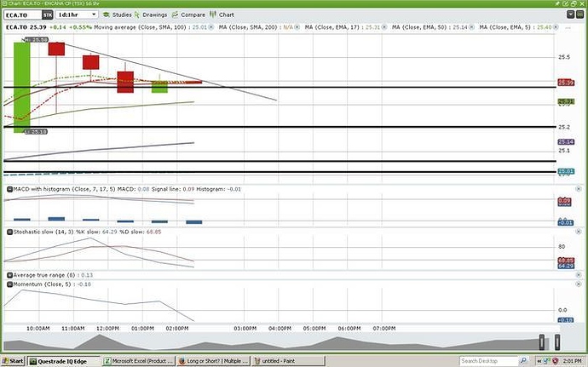
Task: Open the Drawings menu
Action: coord(154,14)
